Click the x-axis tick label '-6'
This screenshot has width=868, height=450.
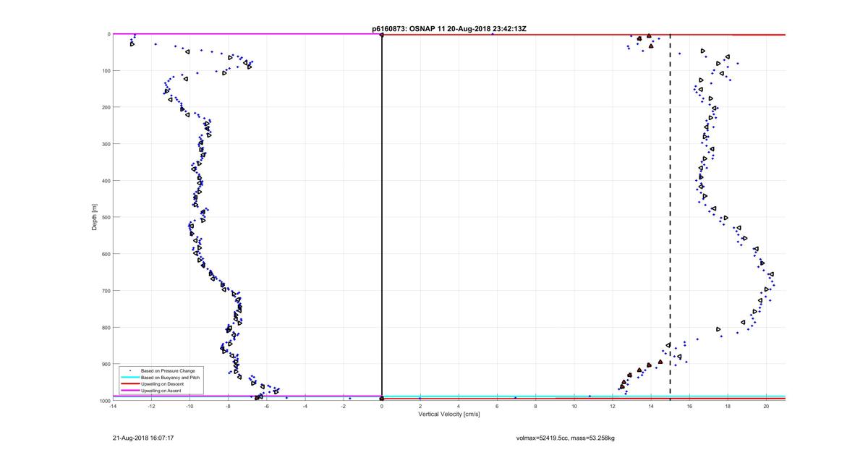(266, 406)
